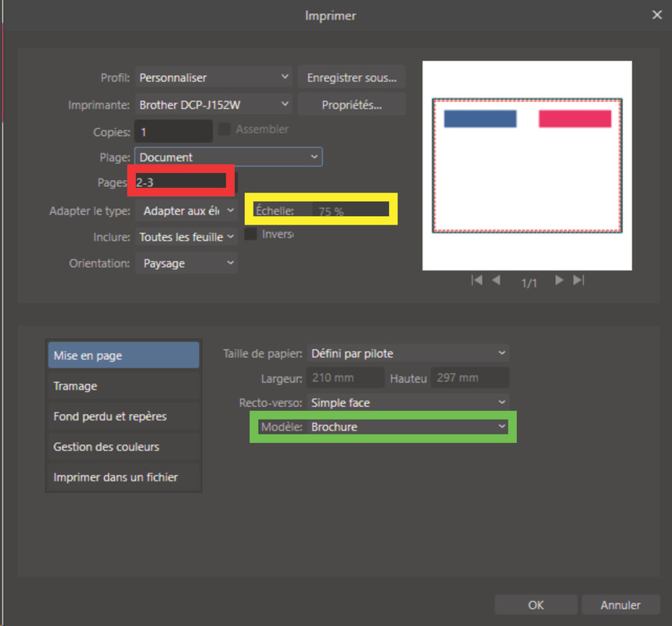
Task: Open the Profil dropdown
Action: coord(214,77)
